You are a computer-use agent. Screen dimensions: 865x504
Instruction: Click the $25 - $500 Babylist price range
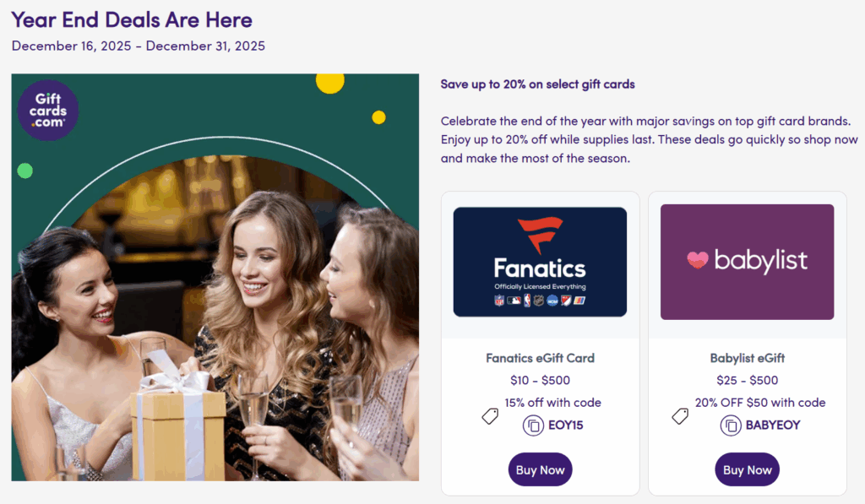click(x=747, y=381)
